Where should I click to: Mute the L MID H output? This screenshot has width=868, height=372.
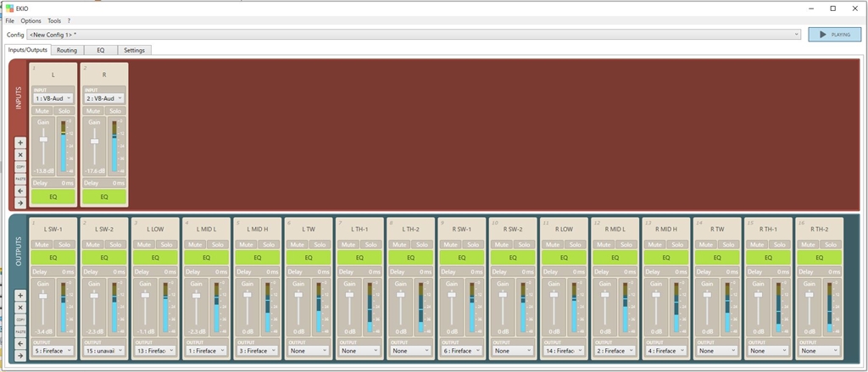(246, 244)
